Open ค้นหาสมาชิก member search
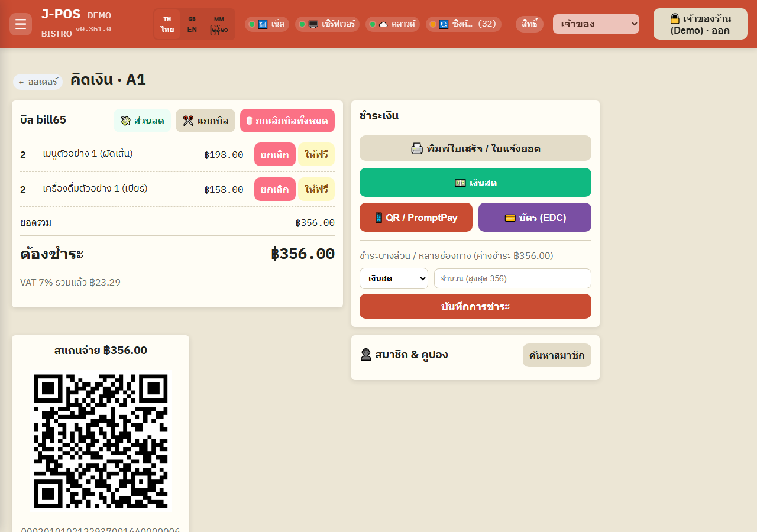The width and height of the screenshot is (757, 532). coord(557,355)
